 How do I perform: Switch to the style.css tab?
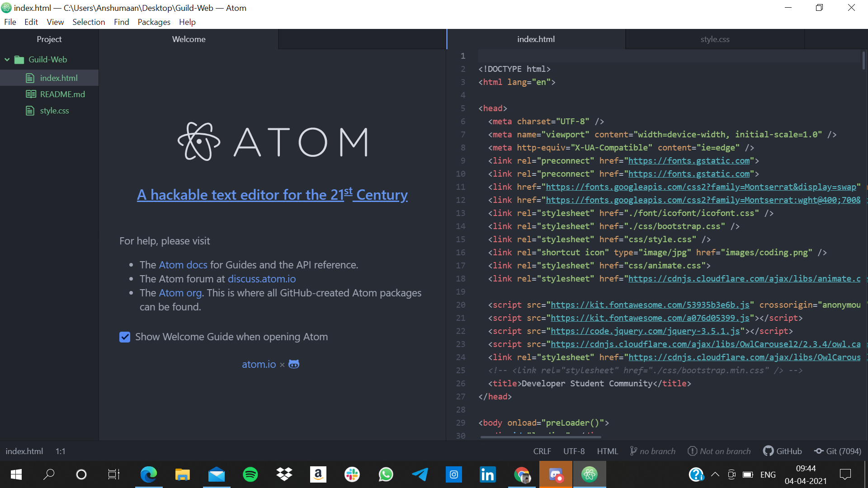tap(715, 39)
